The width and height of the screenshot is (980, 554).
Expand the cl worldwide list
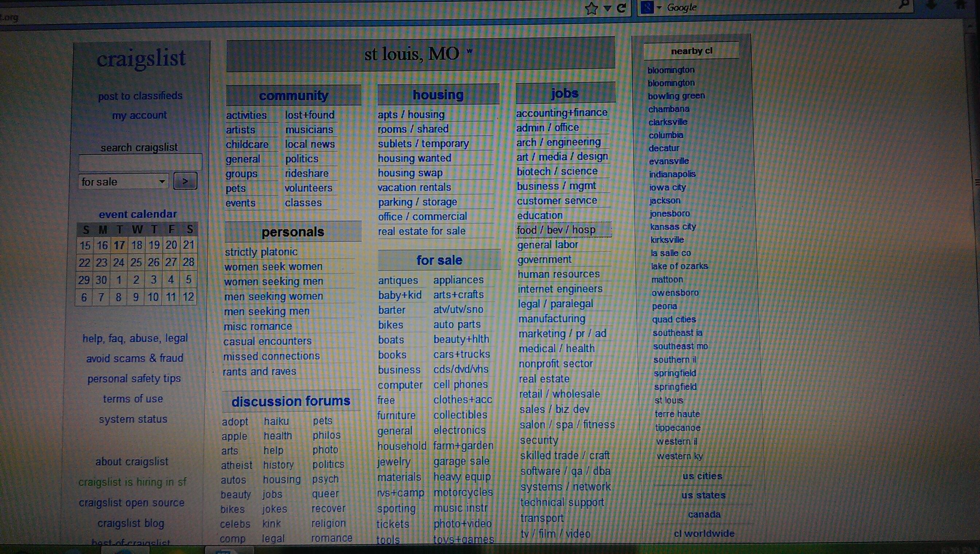pyautogui.click(x=704, y=534)
